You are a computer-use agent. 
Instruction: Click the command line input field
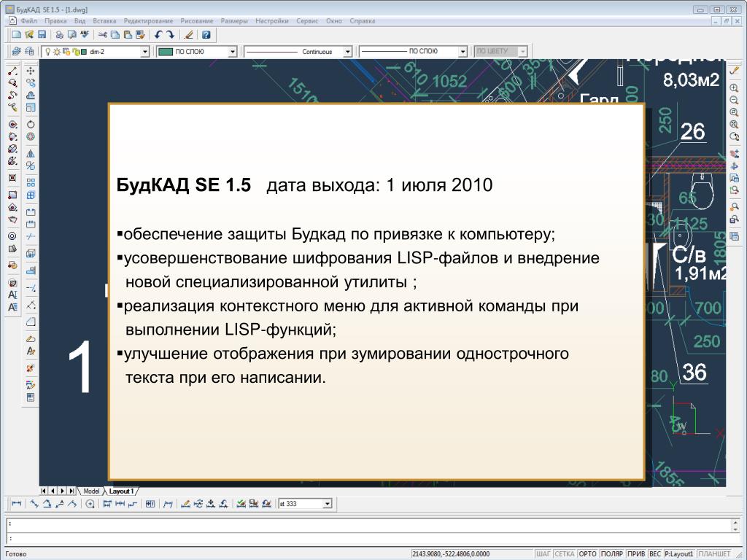point(369,539)
